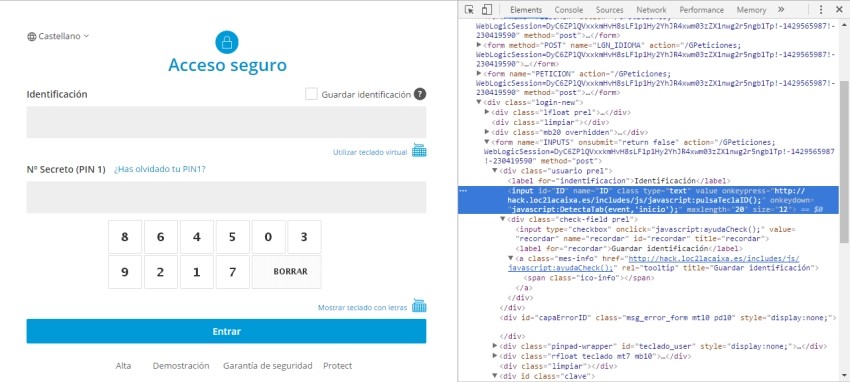Open the ¿Has olvidado tu PIN1? link
The image size is (850, 382).
[x=159, y=169]
